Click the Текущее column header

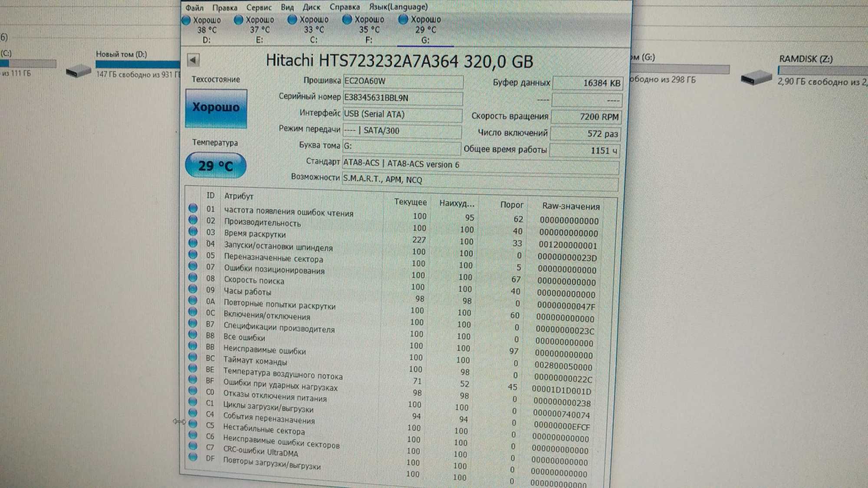pyautogui.click(x=410, y=202)
